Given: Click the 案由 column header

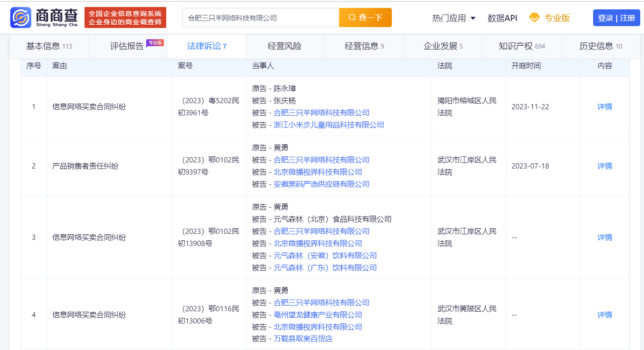Looking at the screenshot, I should 60,66.
